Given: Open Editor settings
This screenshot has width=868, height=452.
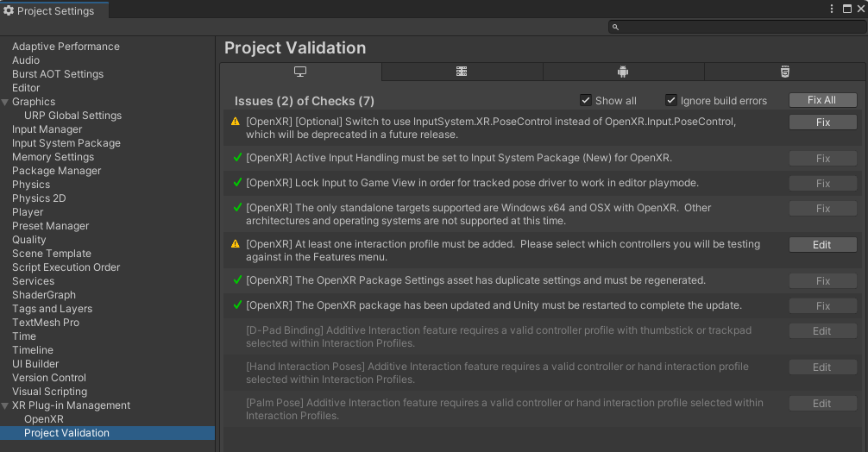Looking at the screenshot, I should click(26, 88).
